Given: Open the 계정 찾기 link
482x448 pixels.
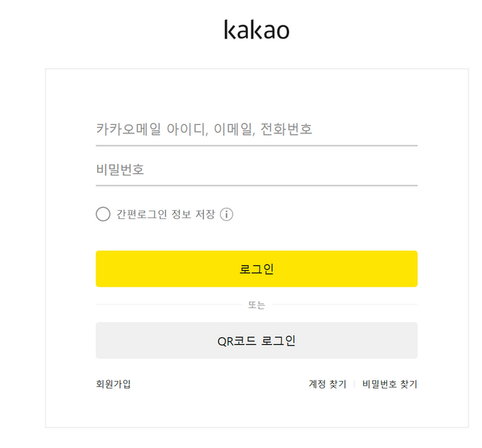Looking at the screenshot, I should pyautogui.click(x=328, y=384).
